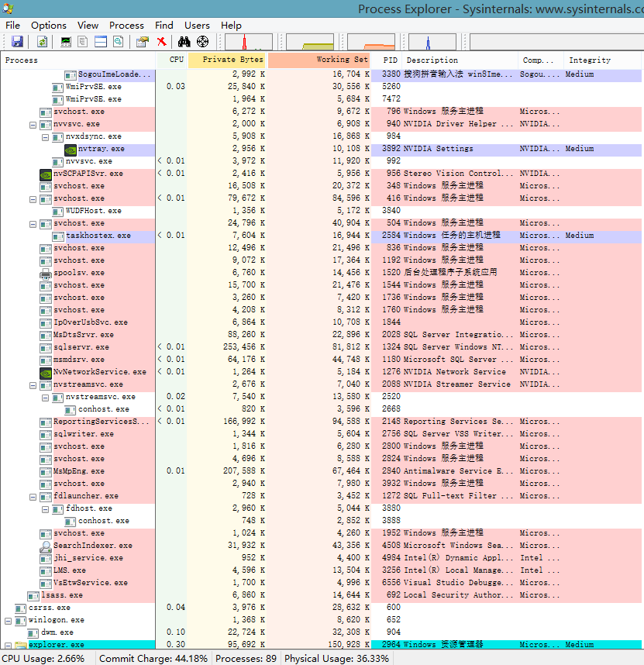Collapse the winlogon.exe tree node
644x665 pixels.
click(x=9, y=620)
